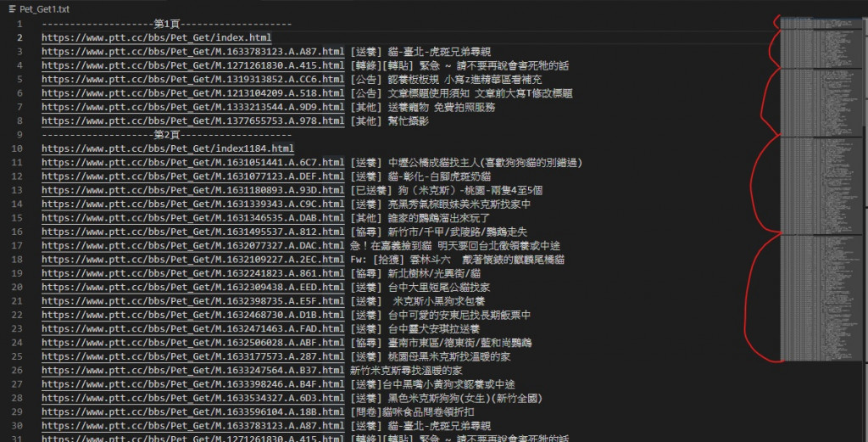This screenshot has height=442, width=868.
Task: Select line number 1 in gutter
Action: [19, 24]
